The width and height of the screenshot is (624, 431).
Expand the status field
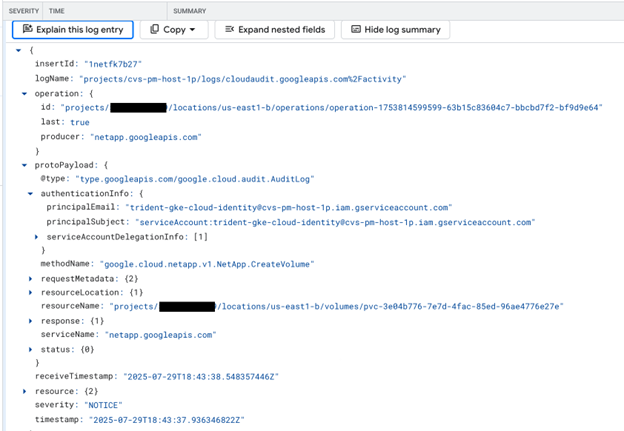30,348
